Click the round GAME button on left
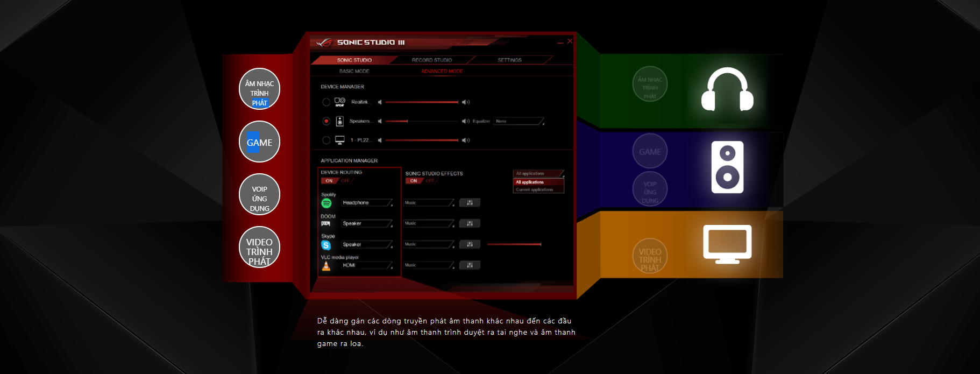The image size is (980, 374). click(x=259, y=142)
